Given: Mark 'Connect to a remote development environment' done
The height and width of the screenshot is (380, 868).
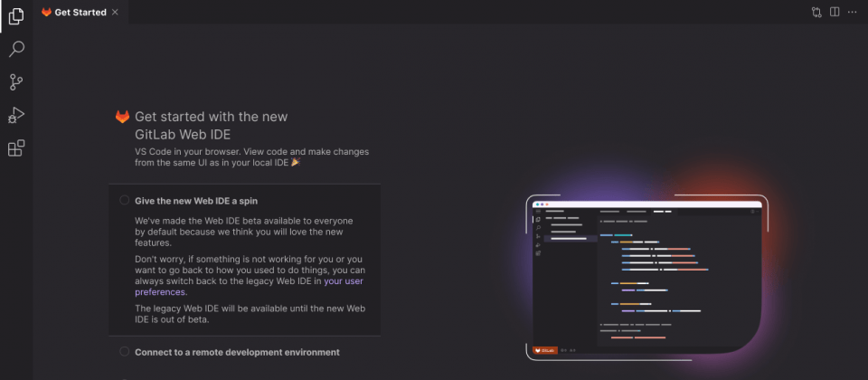Looking at the screenshot, I should tap(125, 352).
